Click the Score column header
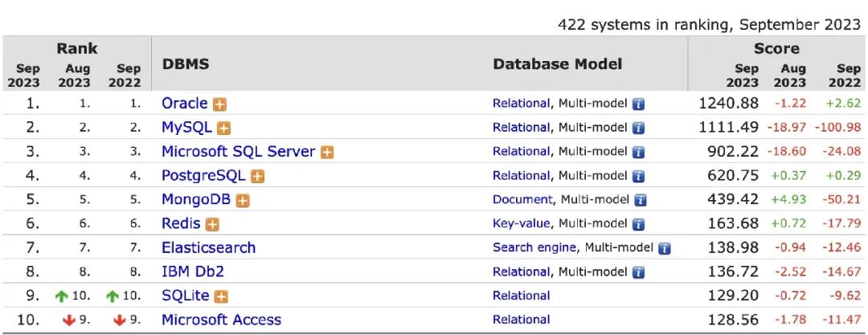 tap(776, 49)
